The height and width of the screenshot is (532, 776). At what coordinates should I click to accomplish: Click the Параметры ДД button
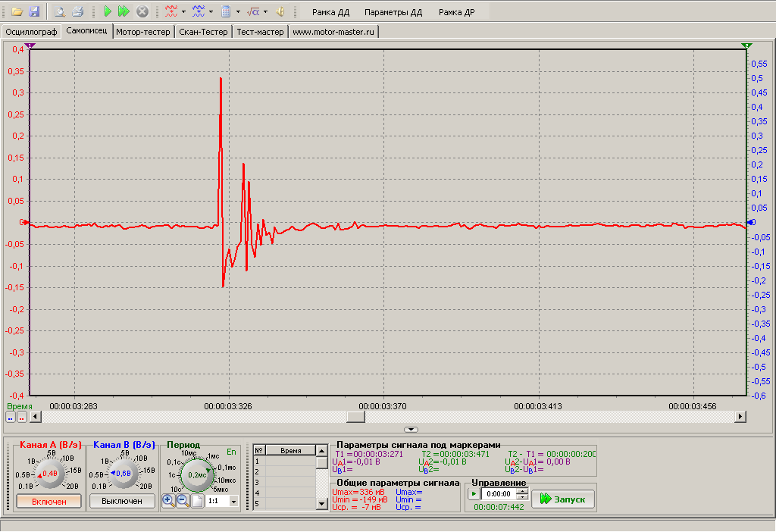[x=393, y=13]
